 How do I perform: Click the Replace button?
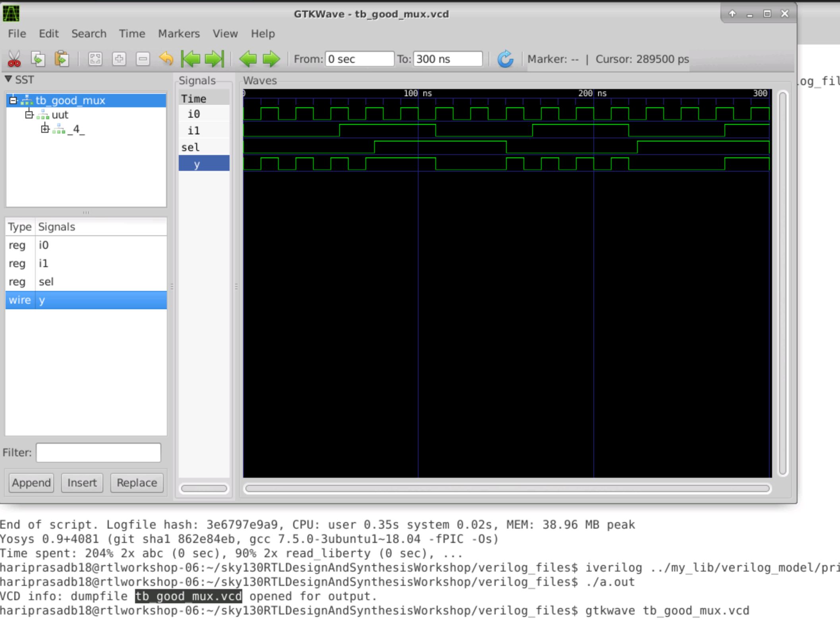click(x=136, y=483)
